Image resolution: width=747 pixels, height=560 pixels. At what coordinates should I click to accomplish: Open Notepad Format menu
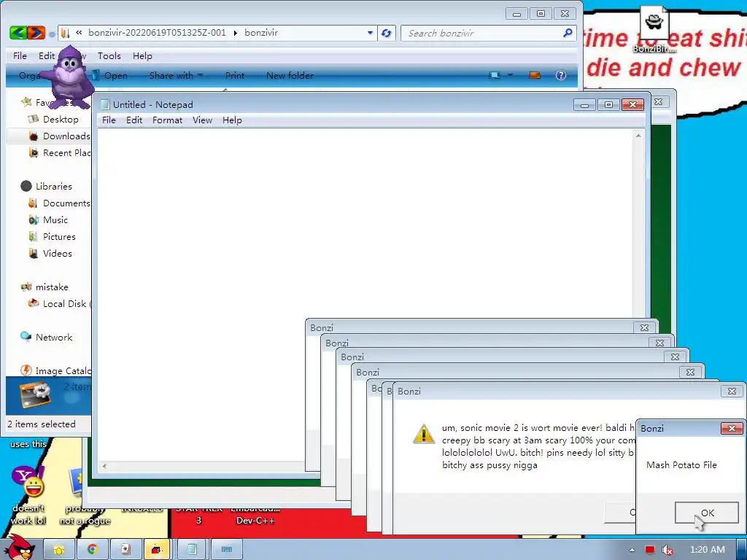(x=167, y=120)
